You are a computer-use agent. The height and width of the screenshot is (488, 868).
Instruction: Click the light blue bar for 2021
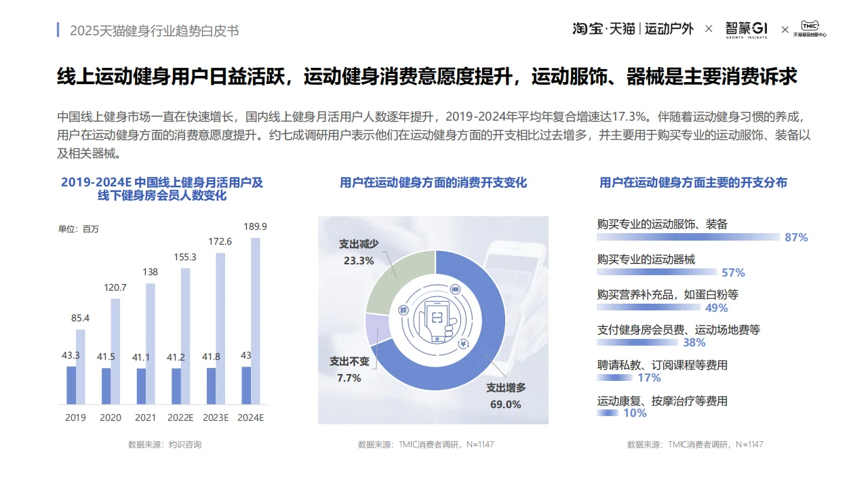pos(150,344)
